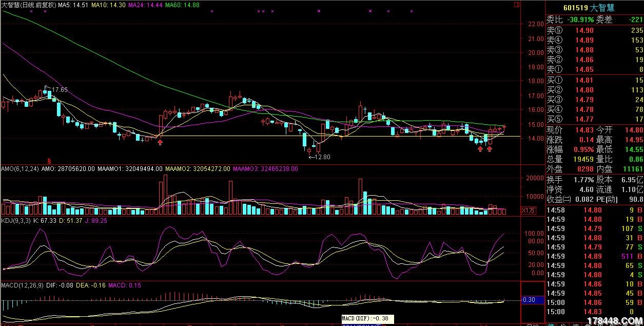Click the 股本 6.95亿 value
The height and width of the screenshot is (326, 644).
(x=632, y=180)
